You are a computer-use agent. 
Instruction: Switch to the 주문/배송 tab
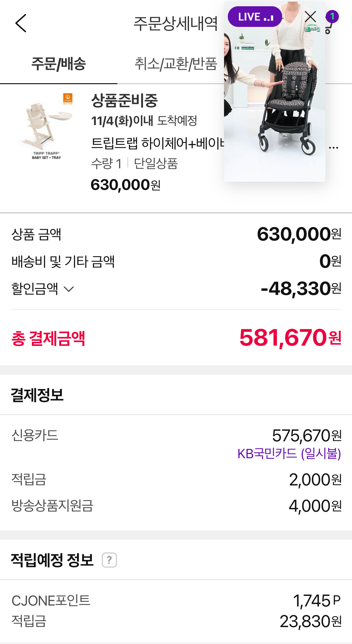(59, 64)
